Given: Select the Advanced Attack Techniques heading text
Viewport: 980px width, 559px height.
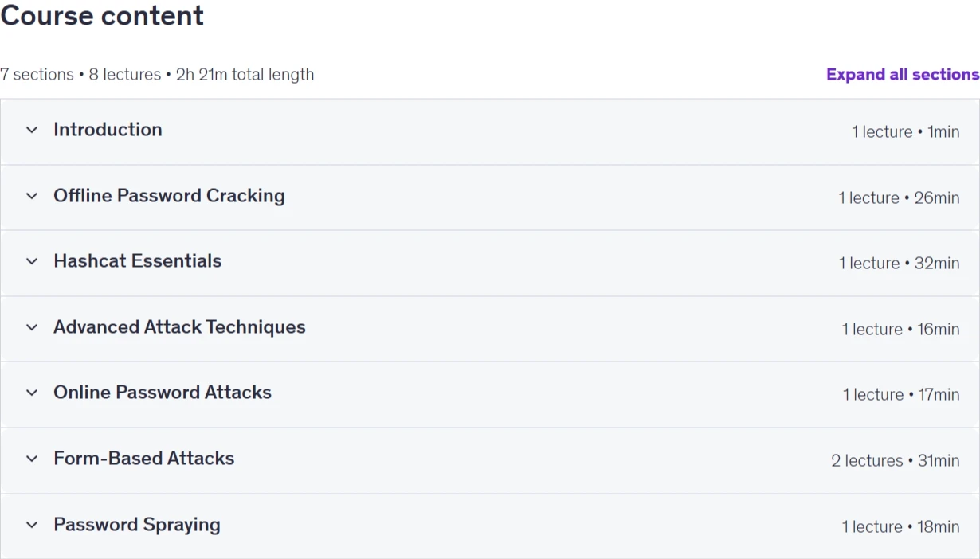Looking at the screenshot, I should point(179,326).
